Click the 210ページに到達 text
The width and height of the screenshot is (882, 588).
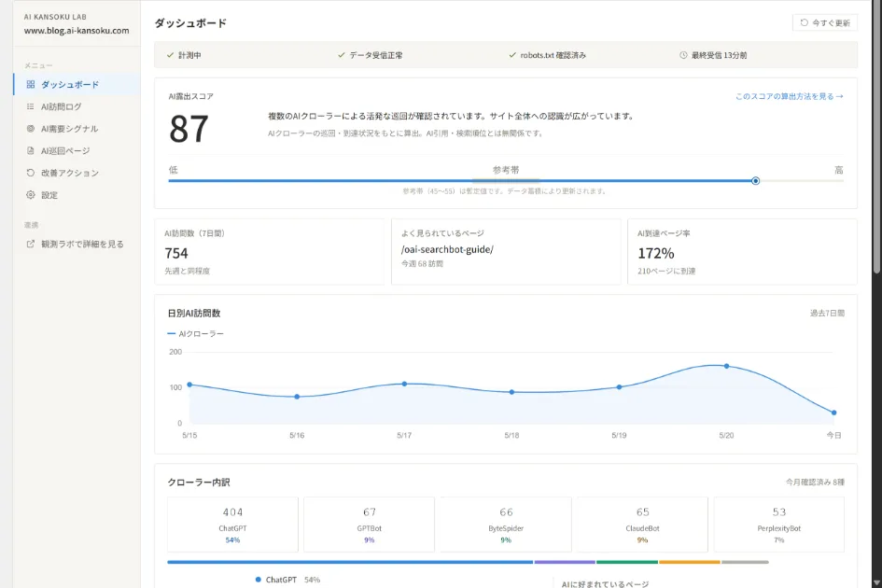click(x=666, y=271)
